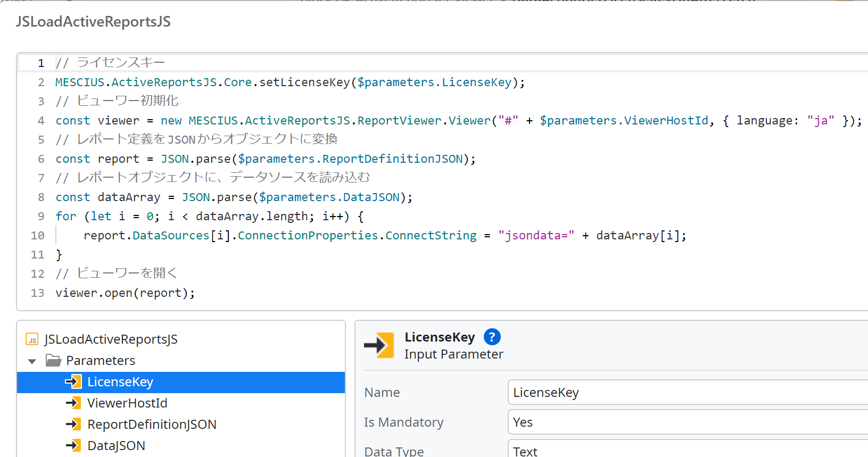
Task: Select the Parameters folder label
Action: (x=101, y=361)
